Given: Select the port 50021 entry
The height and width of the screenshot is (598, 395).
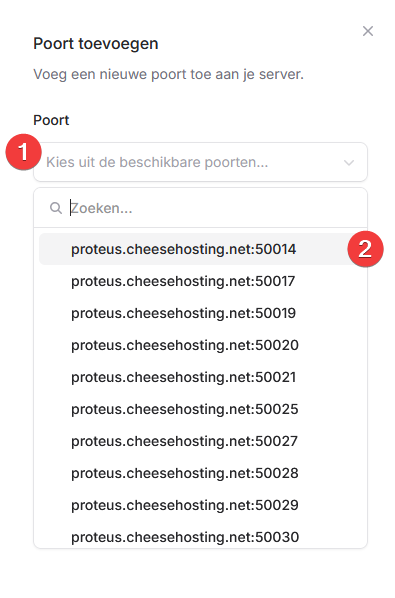Looking at the screenshot, I should pos(201,378).
